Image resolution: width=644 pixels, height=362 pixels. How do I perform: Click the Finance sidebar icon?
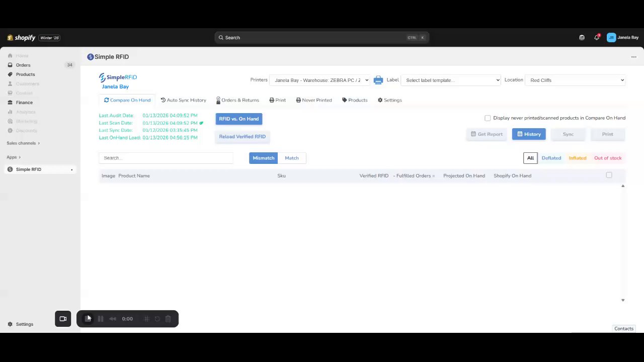point(10,103)
